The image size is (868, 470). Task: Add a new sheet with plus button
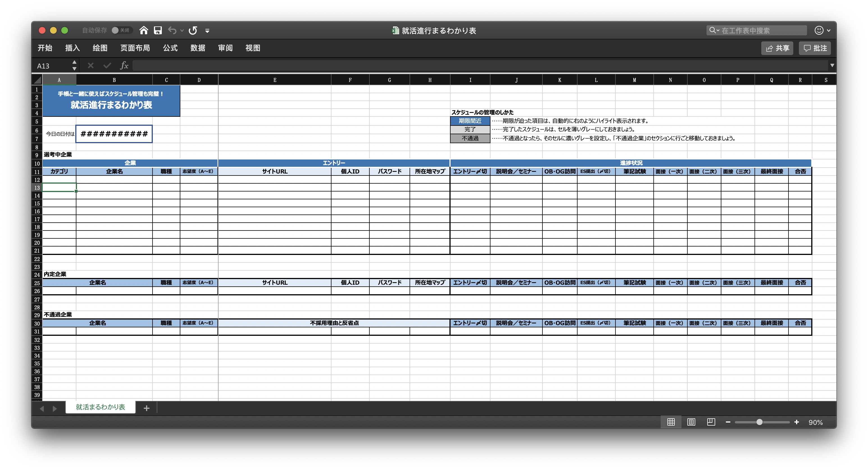(146, 409)
